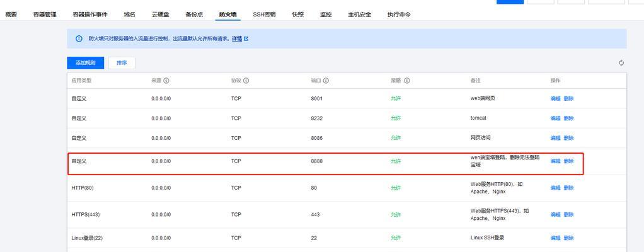
Task: Delete the tomcat 8232 rule
Action: 568,118
